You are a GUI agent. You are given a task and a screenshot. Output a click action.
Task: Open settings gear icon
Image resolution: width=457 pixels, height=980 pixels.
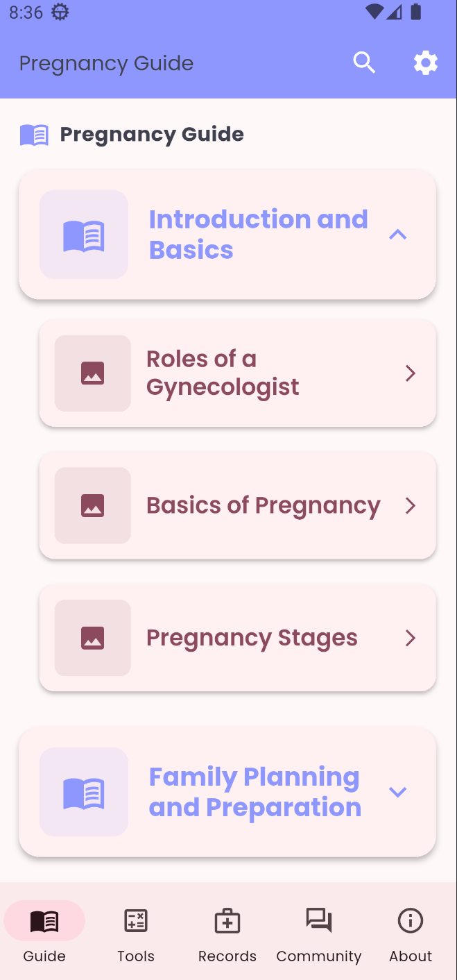pyautogui.click(x=426, y=63)
